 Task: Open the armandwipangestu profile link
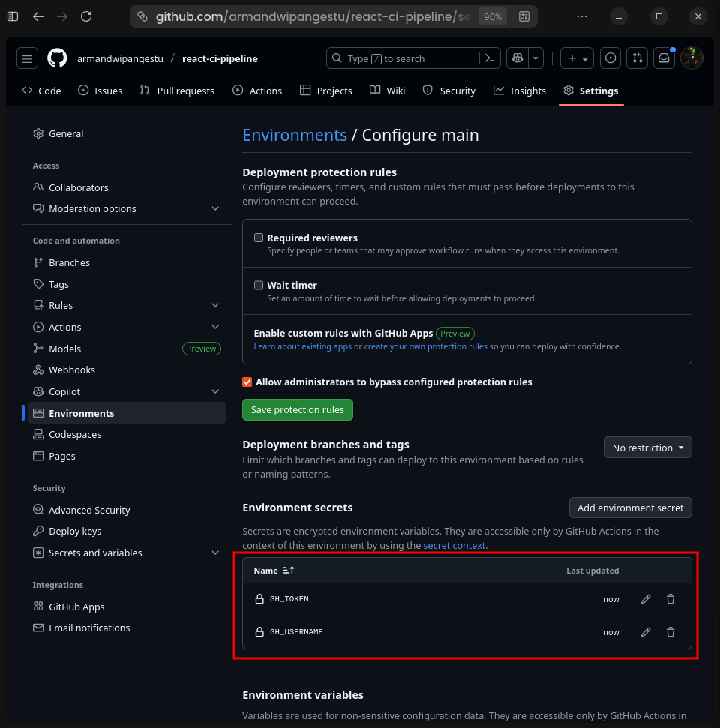point(120,58)
